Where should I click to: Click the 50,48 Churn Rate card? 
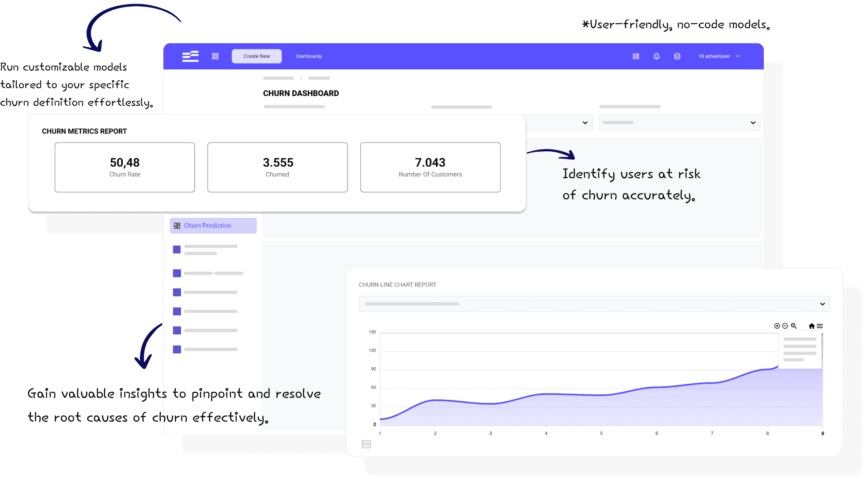pyautogui.click(x=125, y=167)
